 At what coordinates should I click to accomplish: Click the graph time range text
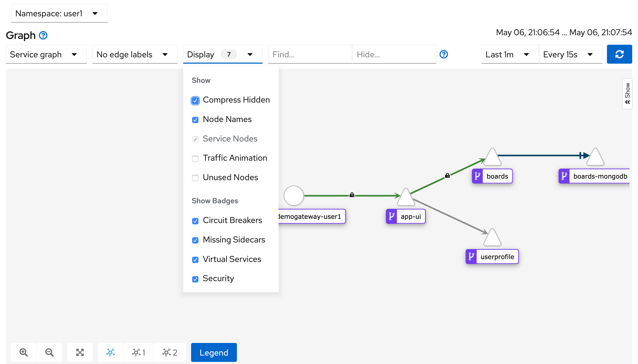point(564,32)
